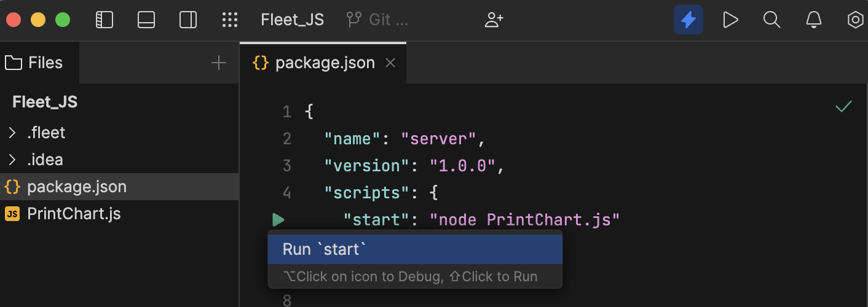This screenshot has width=868, height=307.
Task: Open the settings hexagon icon
Action: pyautogui.click(x=854, y=20)
